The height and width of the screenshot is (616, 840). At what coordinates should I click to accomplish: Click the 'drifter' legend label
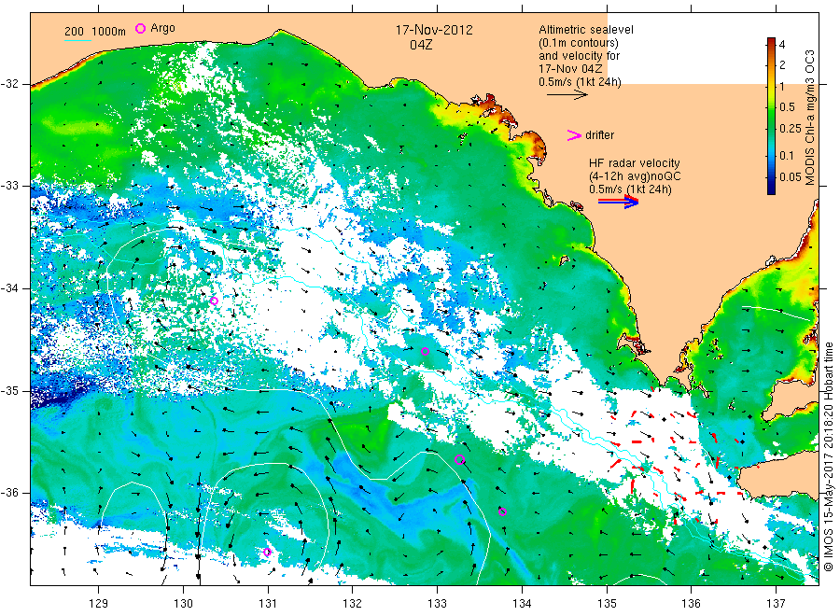pos(599,135)
